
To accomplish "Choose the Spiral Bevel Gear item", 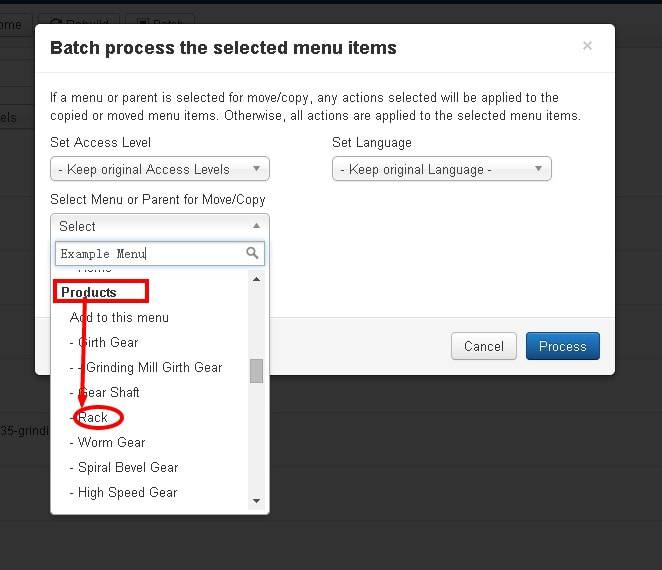I will coord(124,467).
